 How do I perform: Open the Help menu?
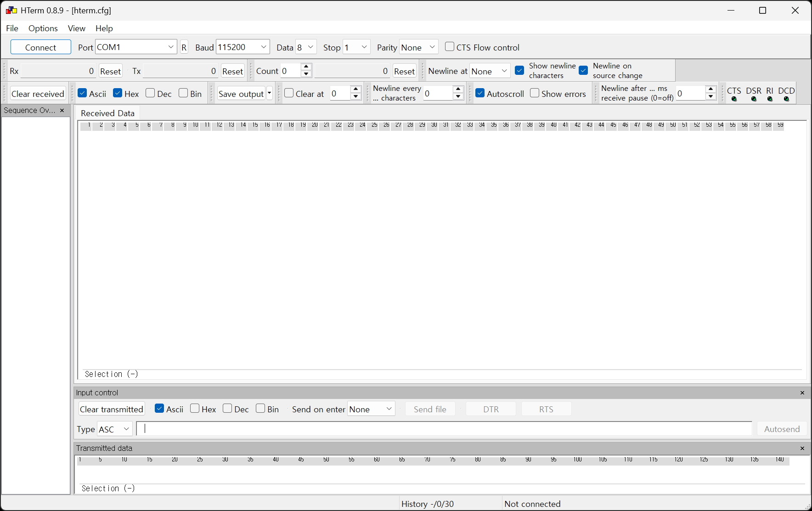coord(104,28)
